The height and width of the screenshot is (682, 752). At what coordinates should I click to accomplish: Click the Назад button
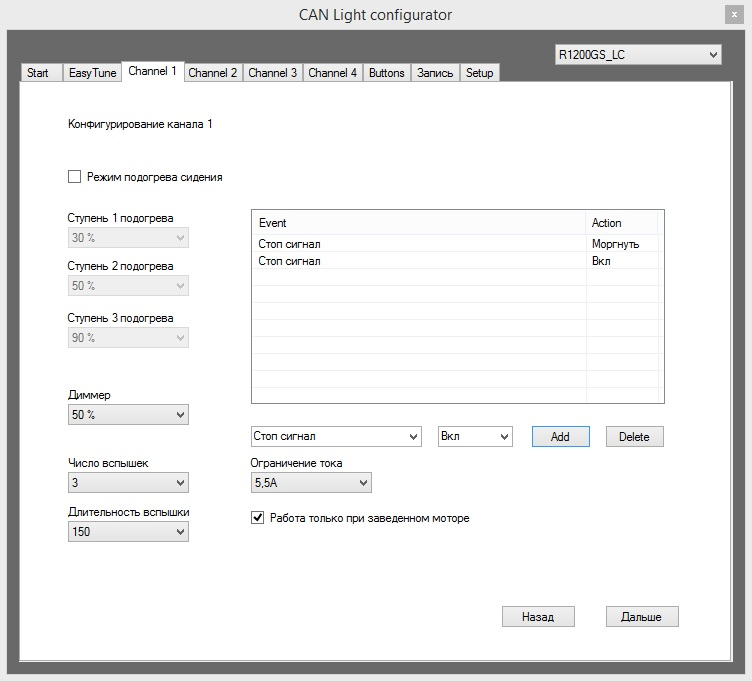point(537,616)
